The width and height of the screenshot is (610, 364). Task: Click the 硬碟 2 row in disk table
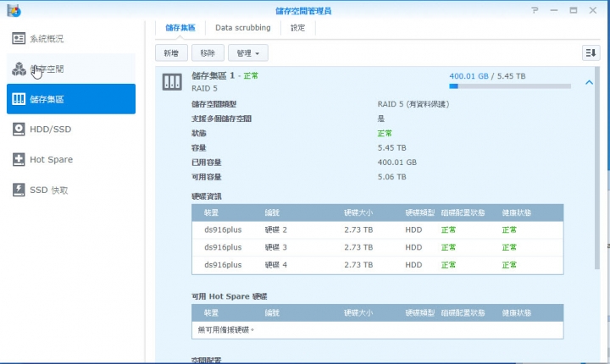pyautogui.click(x=377, y=230)
